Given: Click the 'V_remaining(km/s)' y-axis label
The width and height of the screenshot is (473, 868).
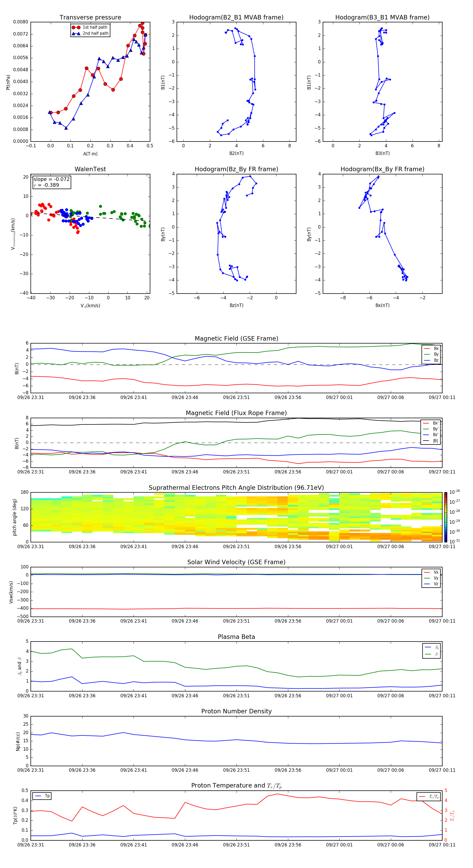Looking at the screenshot, I should [13, 234].
